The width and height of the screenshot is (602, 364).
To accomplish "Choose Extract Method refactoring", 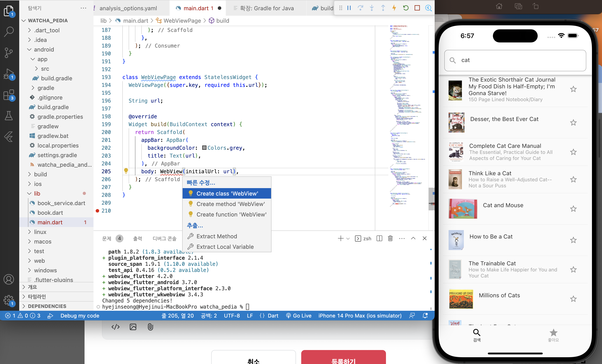I will pyautogui.click(x=227, y=236).
